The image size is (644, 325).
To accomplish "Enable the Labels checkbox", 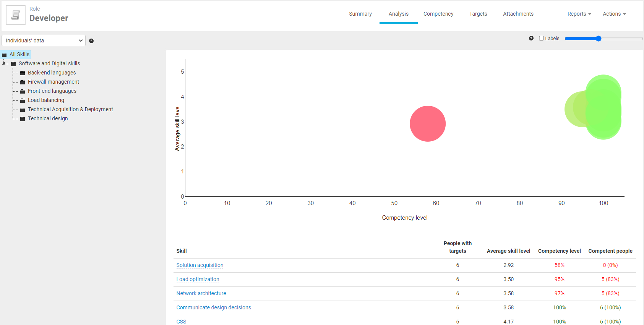I will point(541,38).
